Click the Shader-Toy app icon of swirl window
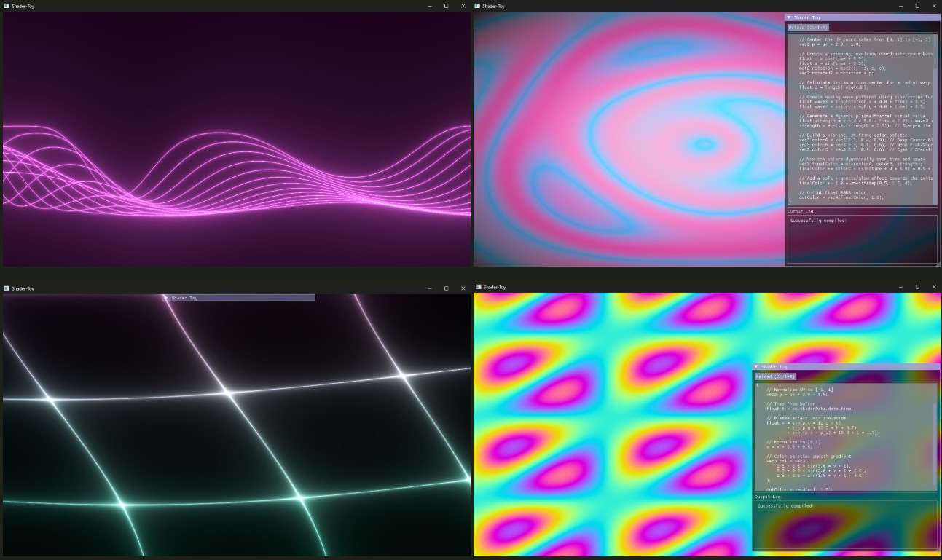 coord(477,6)
